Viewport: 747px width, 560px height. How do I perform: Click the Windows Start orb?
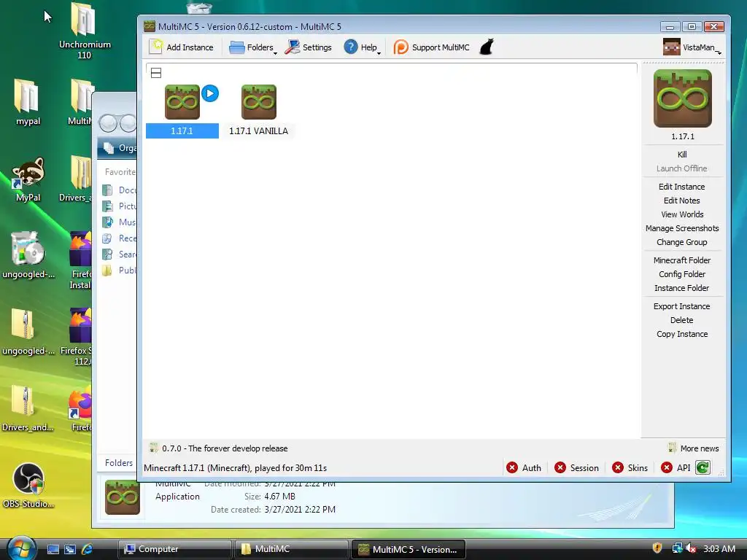coord(22,548)
